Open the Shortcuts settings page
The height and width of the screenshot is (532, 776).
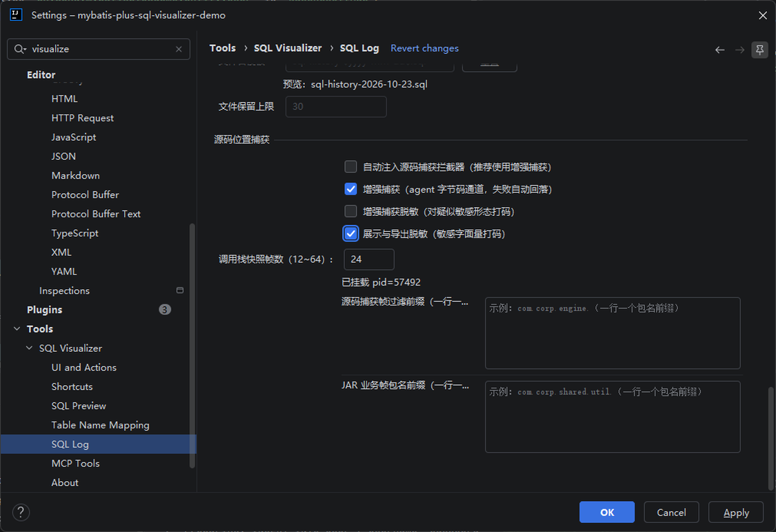(72, 387)
